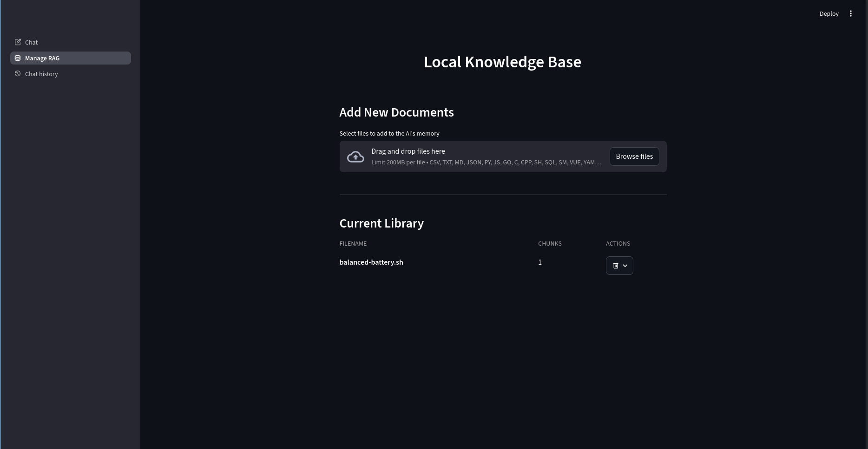Click the Manage RAG database icon
Screen dimensions: 868x449
[18, 58]
